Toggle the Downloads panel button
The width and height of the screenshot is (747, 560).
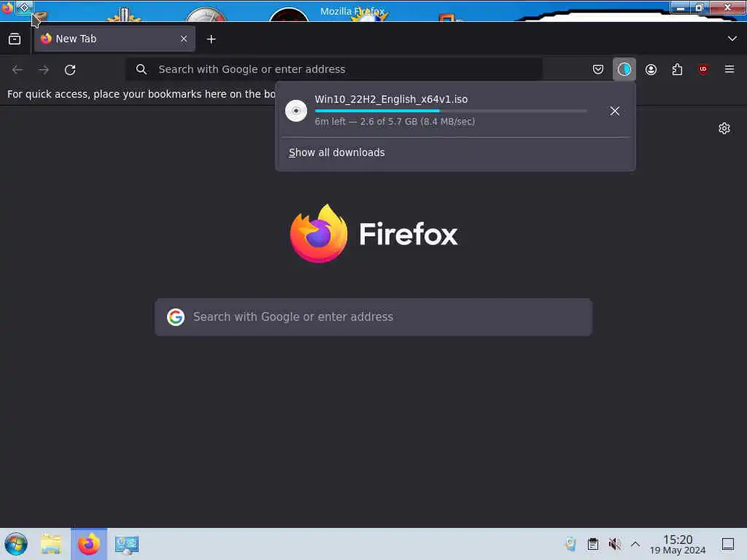point(624,69)
